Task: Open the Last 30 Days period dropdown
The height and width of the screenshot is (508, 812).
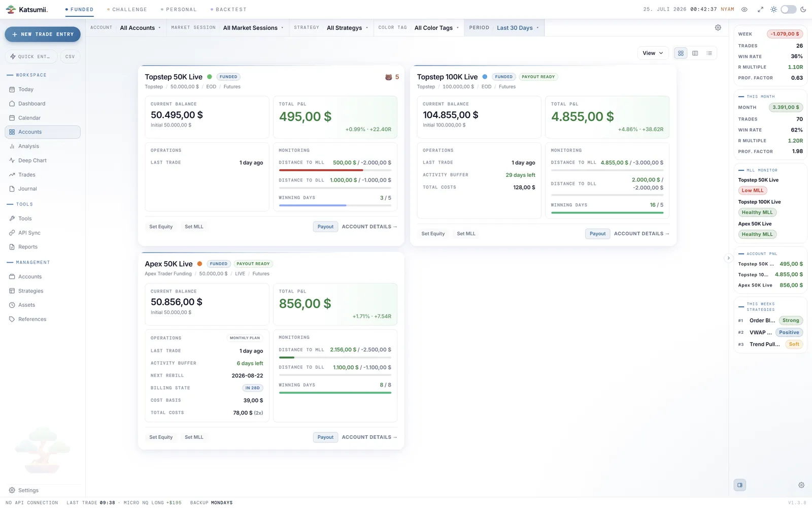Action: tap(518, 28)
